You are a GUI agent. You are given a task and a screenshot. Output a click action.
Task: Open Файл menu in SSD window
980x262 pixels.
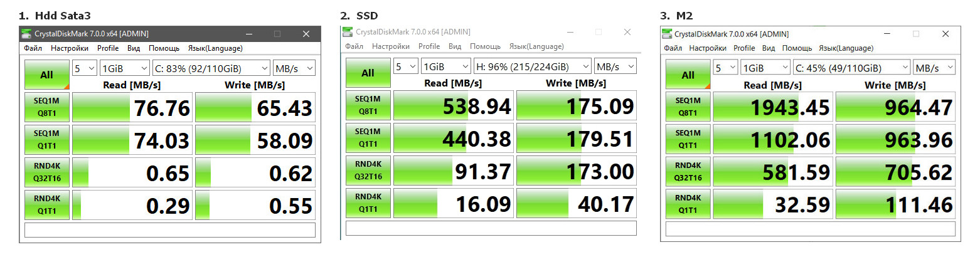tap(354, 46)
